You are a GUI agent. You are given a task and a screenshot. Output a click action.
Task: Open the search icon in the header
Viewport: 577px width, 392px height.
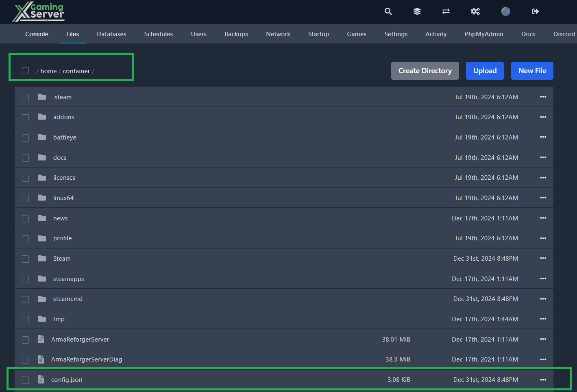click(388, 11)
